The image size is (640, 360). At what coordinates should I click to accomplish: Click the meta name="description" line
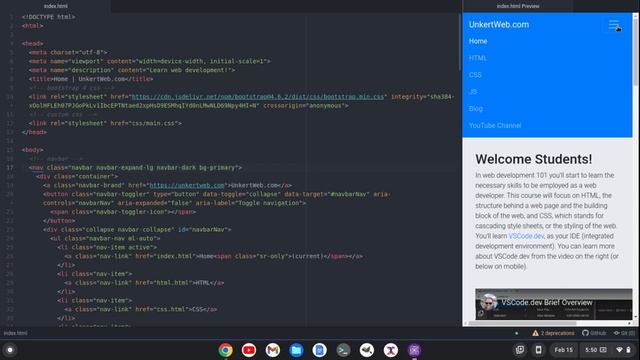click(x=132, y=70)
